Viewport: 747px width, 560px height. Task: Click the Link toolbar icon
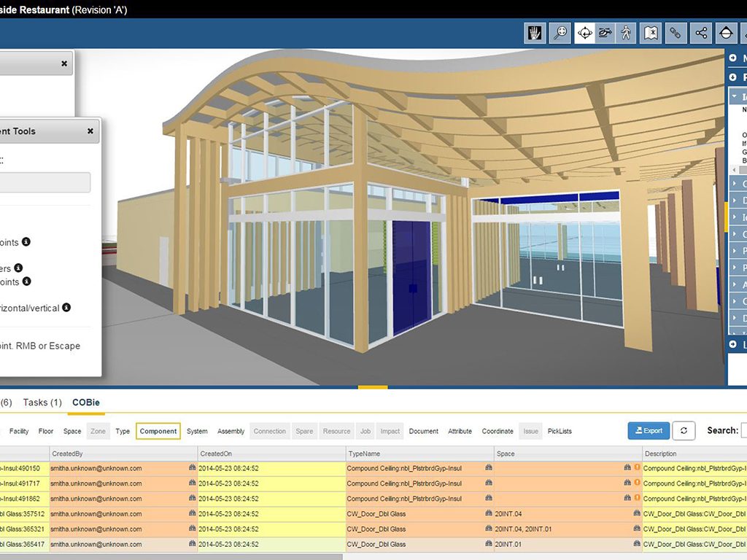click(x=676, y=33)
